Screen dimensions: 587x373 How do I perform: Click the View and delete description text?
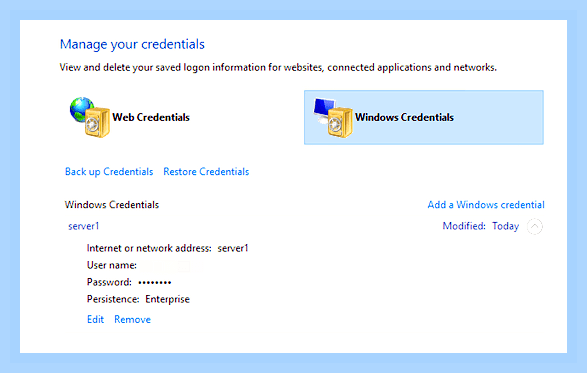coord(278,67)
